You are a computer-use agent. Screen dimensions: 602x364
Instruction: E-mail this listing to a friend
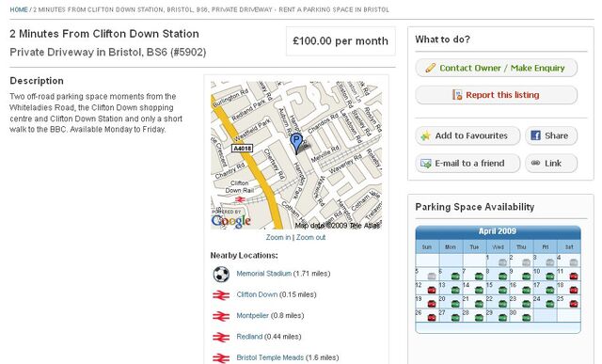(x=467, y=163)
